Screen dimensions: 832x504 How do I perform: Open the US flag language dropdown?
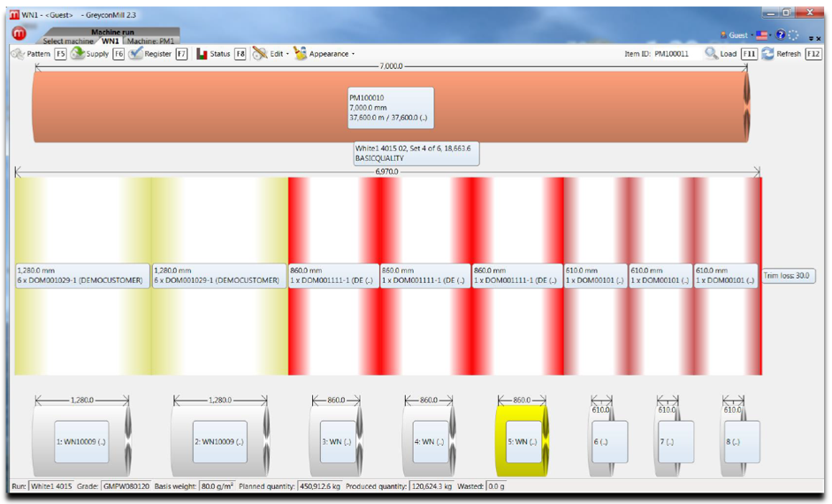pyautogui.click(x=762, y=35)
